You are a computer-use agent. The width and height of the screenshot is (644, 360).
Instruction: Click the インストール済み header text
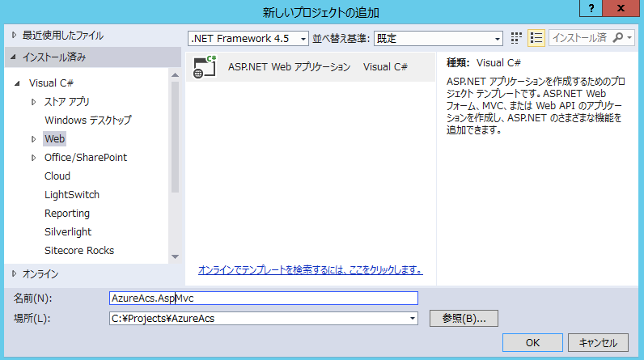click(54, 57)
